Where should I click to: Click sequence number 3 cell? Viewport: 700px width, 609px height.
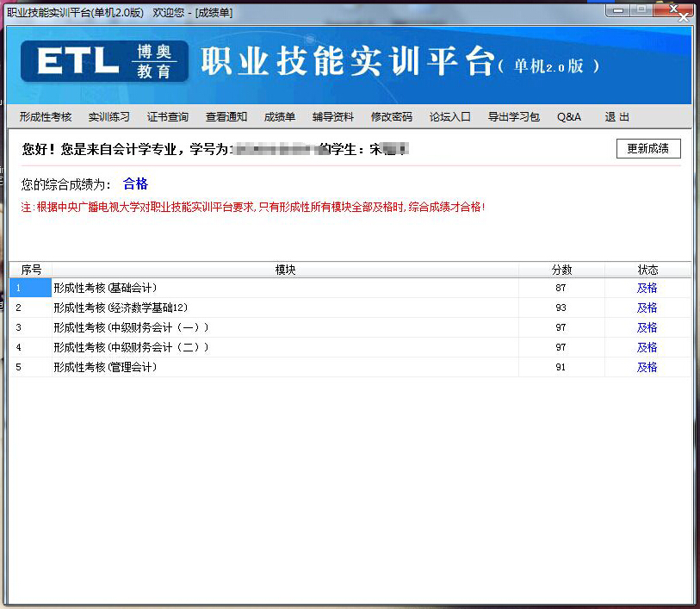tap(30, 327)
